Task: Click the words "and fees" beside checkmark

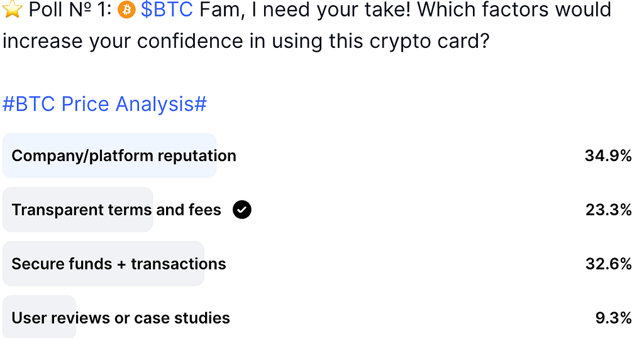Action: (x=189, y=210)
